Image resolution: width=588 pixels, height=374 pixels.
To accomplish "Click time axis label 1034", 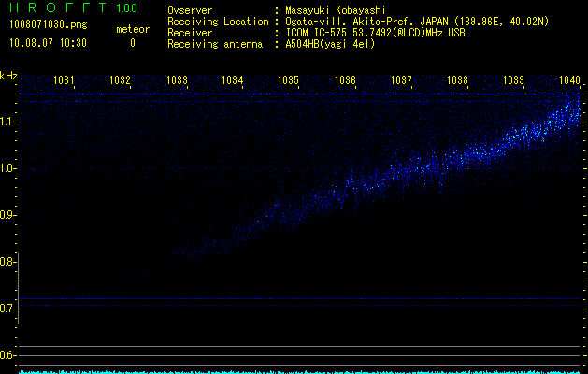I will pos(233,79).
